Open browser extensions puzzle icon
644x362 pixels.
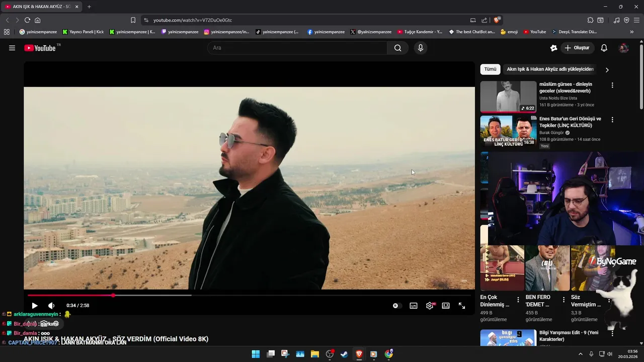click(x=590, y=20)
